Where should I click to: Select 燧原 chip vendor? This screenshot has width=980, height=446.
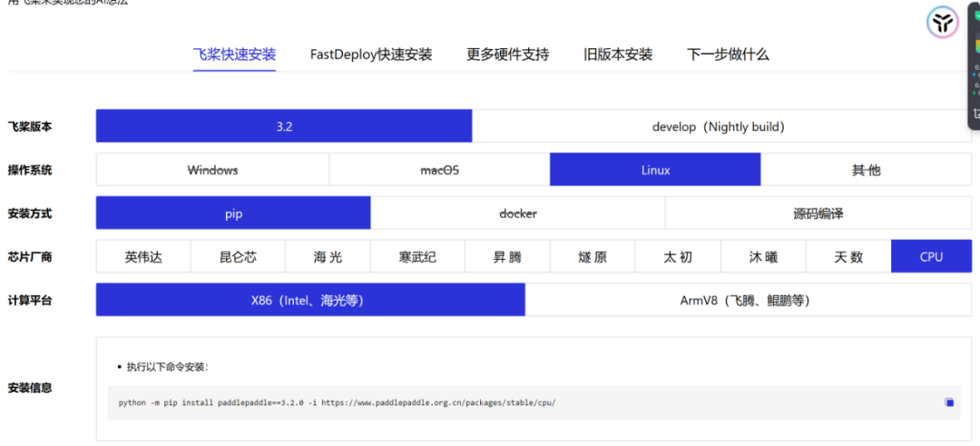pos(593,256)
